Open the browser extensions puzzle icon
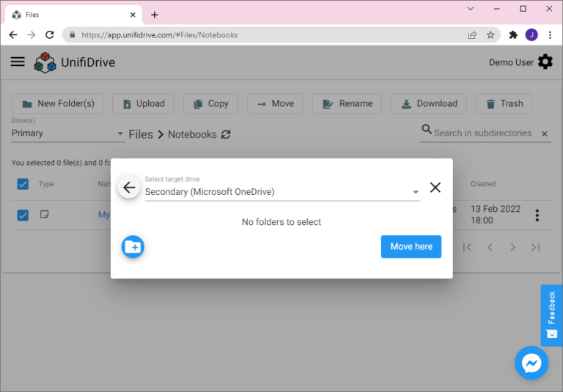 click(x=513, y=35)
